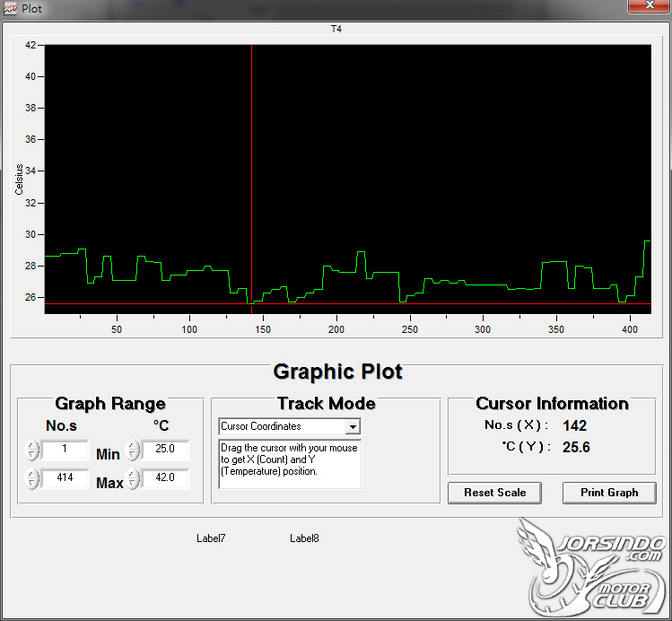
Task: Click the X cursor value 142
Action: pyautogui.click(x=574, y=425)
